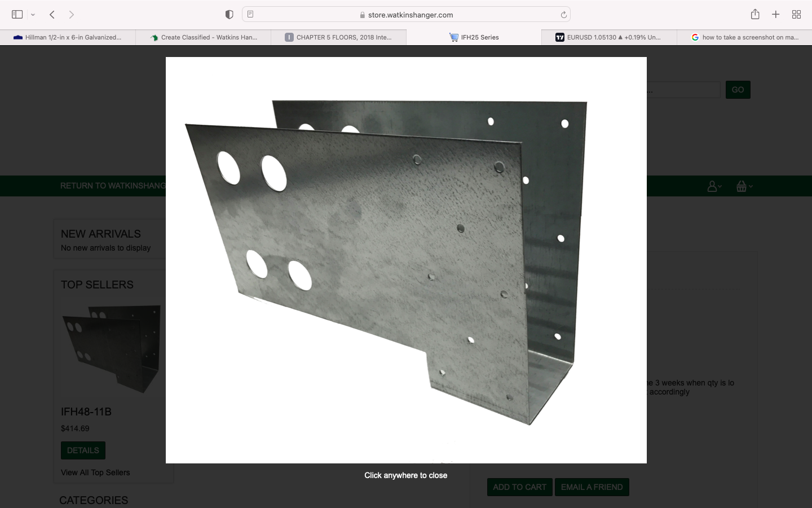Screen dimensions: 812x508
Task: Click the privacy shield icon
Action: pyautogui.click(x=229, y=15)
